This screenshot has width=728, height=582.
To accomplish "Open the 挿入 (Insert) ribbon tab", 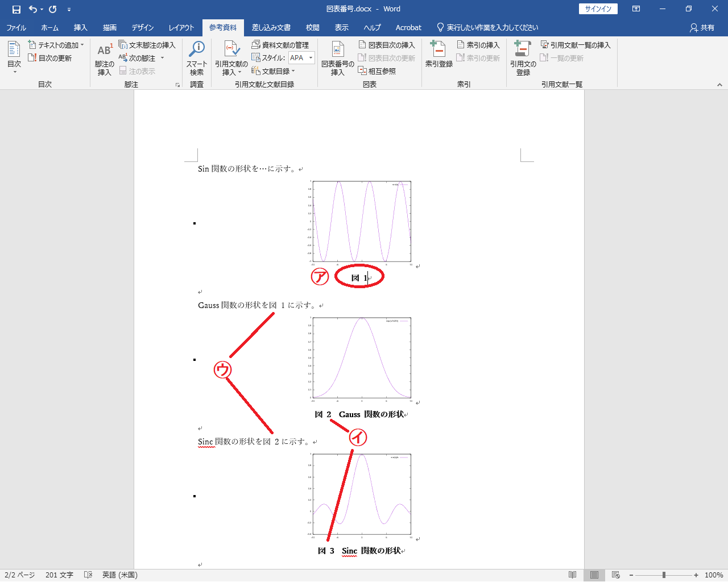I will tap(80, 27).
